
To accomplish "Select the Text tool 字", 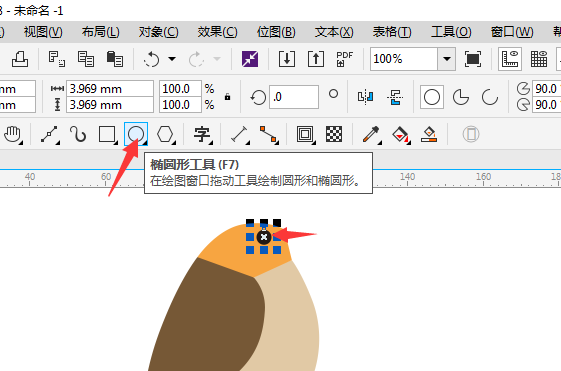I will tap(202, 135).
